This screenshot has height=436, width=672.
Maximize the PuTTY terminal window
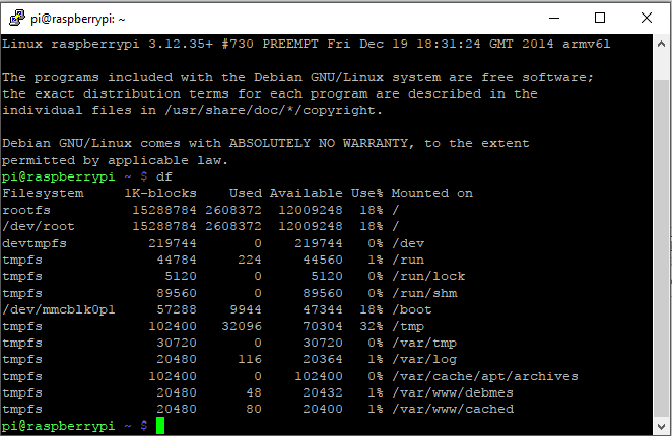click(600, 16)
